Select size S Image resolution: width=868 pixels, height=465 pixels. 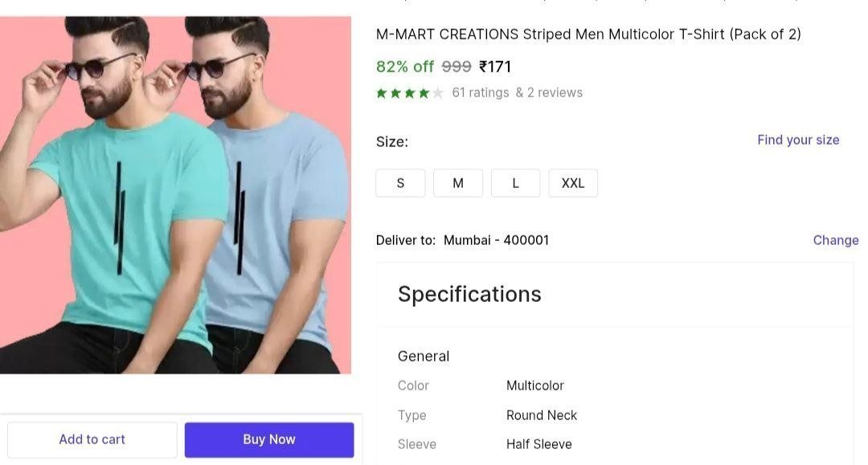[400, 183]
